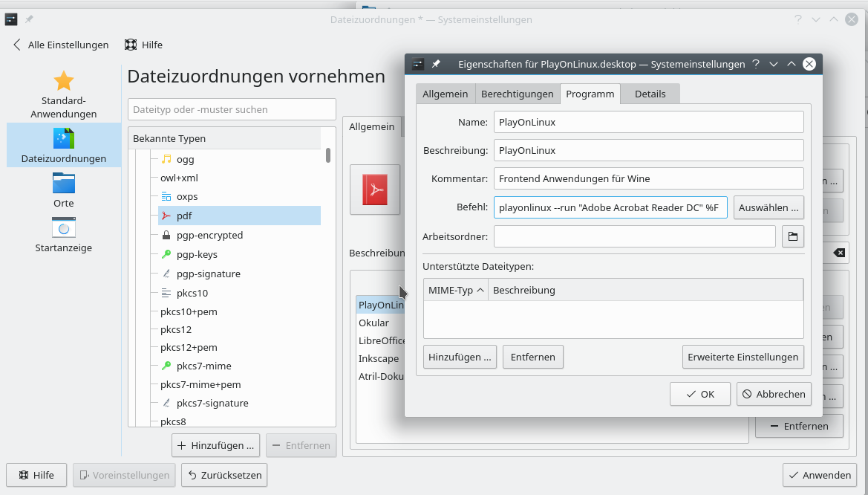Click the Adobe Reader application icon
This screenshot has height=495, width=868.
click(375, 189)
